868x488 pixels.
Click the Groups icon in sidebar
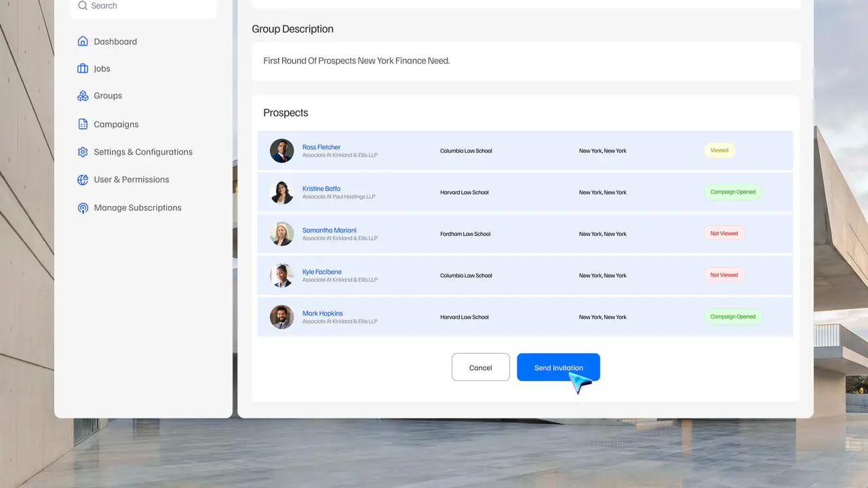click(83, 96)
